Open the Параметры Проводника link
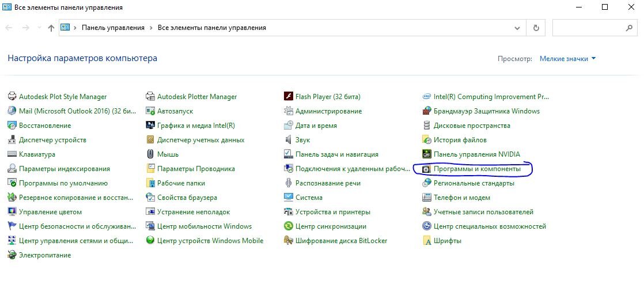This screenshot has height=288, width=644. click(x=196, y=169)
